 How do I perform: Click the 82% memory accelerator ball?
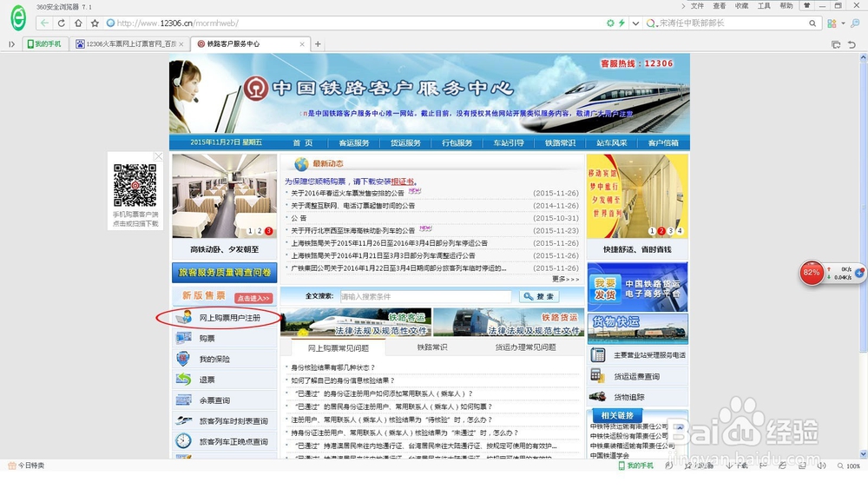[x=812, y=273]
